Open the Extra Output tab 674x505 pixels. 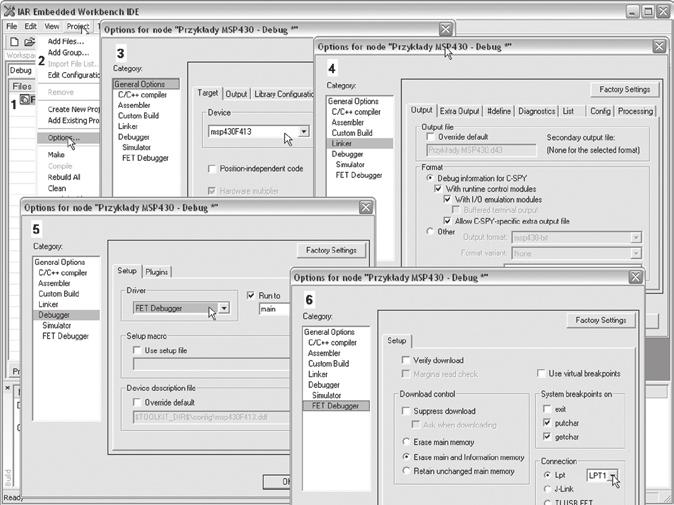point(460,111)
